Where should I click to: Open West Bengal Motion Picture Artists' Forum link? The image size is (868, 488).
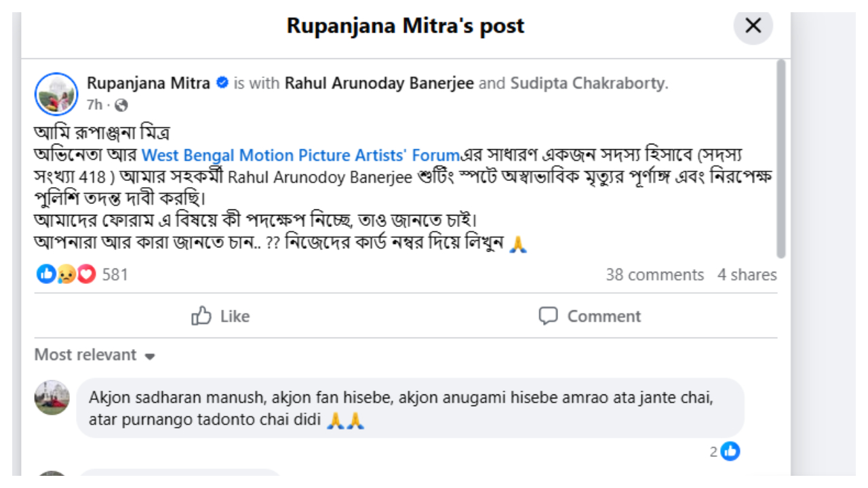tap(301, 155)
